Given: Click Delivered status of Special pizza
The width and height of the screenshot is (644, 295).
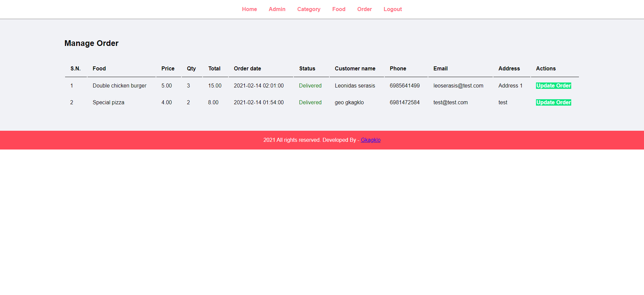Looking at the screenshot, I should click(310, 103).
